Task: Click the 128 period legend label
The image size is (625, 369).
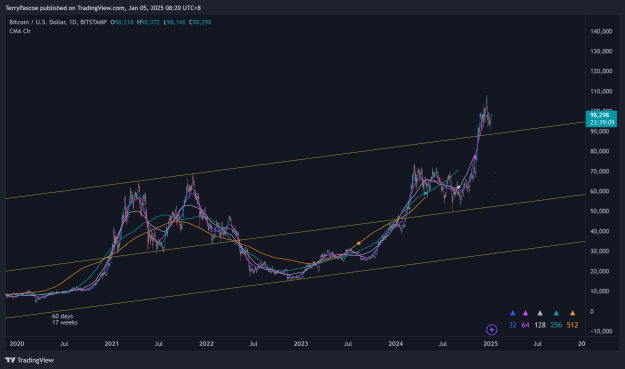Action: (x=540, y=325)
